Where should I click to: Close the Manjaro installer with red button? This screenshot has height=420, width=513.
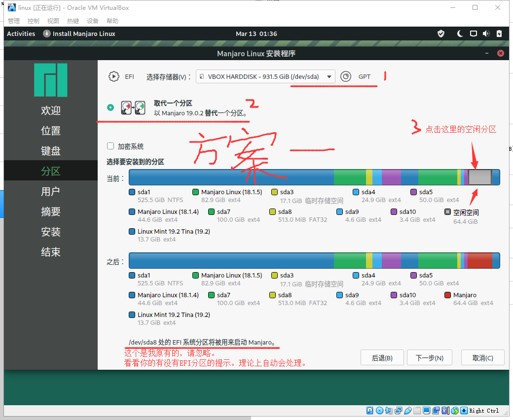tap(501, 53)
